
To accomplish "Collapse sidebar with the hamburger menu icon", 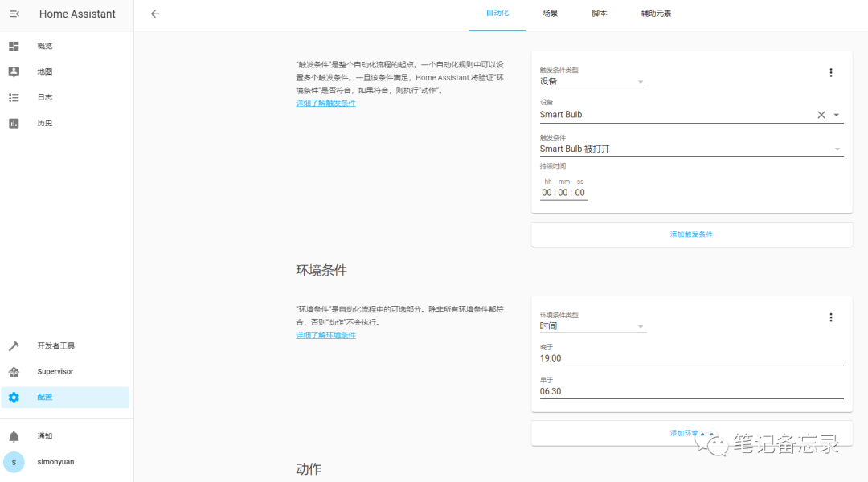I will click(x=14, y=14).
